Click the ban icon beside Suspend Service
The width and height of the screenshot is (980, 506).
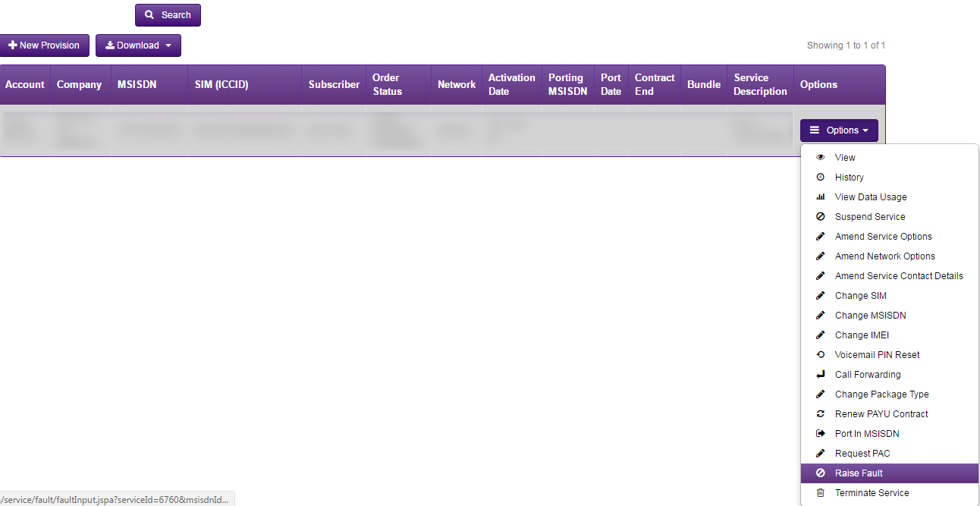click(x=820, y=217)
